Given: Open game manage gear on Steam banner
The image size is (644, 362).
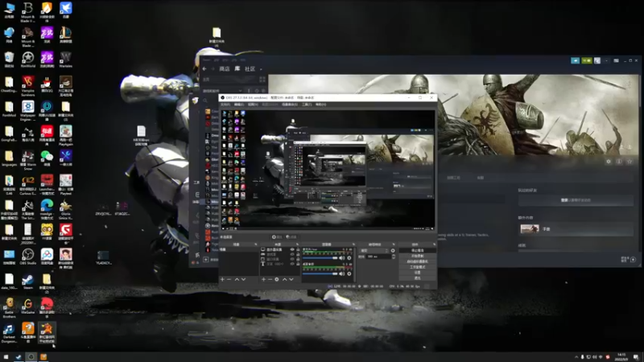Looking at the screenshot, I should [609, 162].
